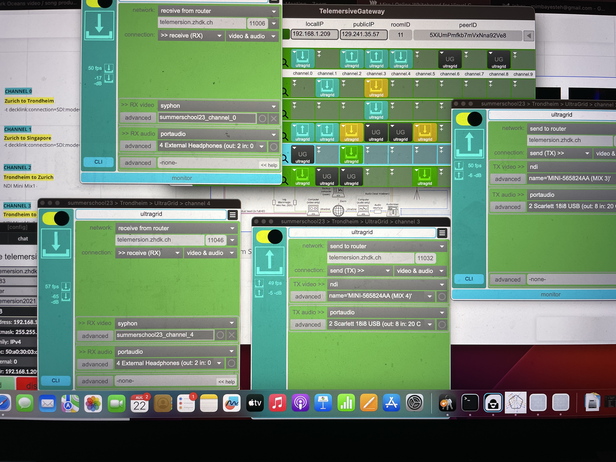The height and width of the screenshot is (462, 616).
Task: Click the '<< help' button in channel 4 window
Action: click(x=227, y=381)
